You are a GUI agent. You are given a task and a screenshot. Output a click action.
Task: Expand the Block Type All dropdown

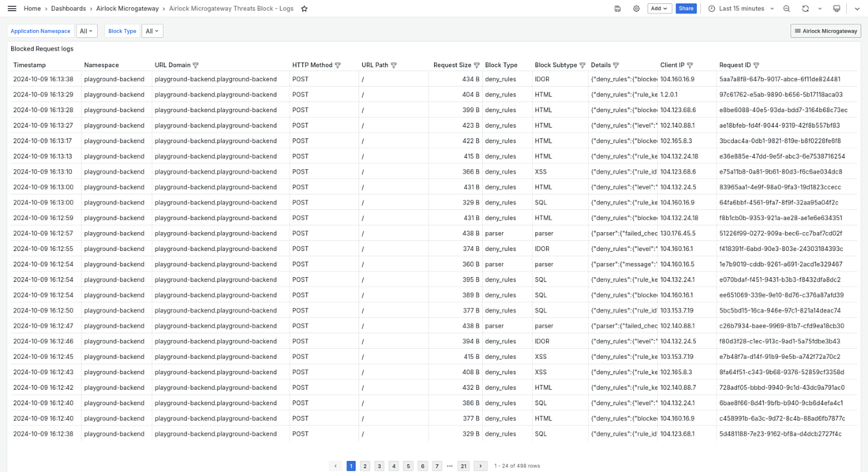(x=153, y=32)
